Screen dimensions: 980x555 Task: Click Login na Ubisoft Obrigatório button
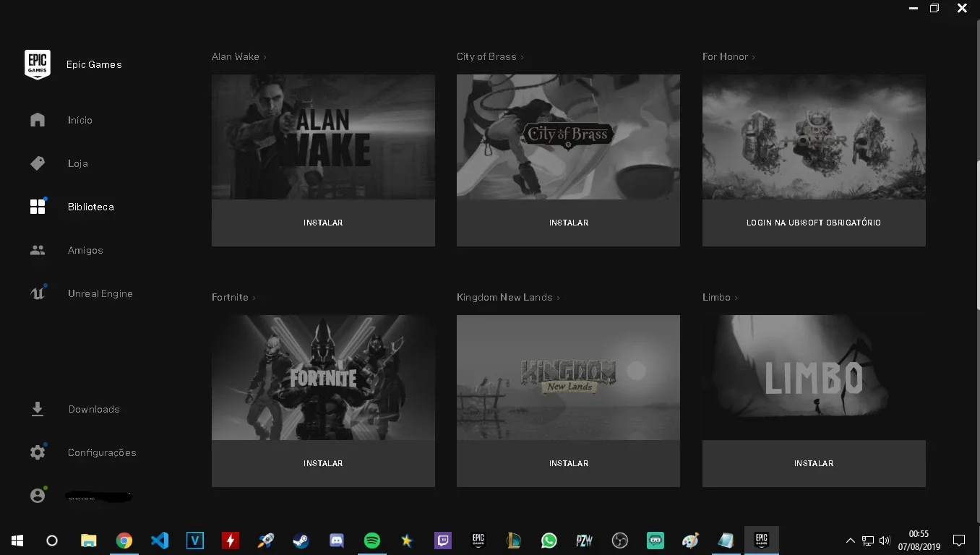point(814,223)
